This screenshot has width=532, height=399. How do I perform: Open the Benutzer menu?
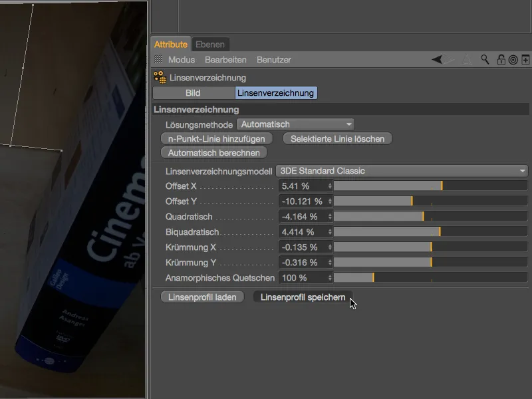coord(274,60)
